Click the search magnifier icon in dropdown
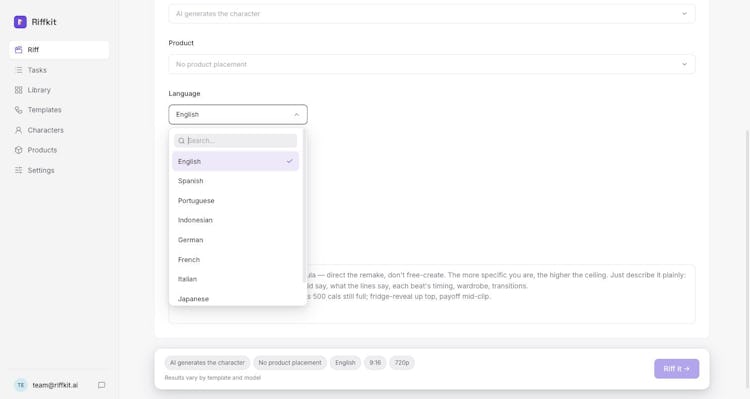The width and height of the screenshot is (750, 399). [x=182, y=141]
